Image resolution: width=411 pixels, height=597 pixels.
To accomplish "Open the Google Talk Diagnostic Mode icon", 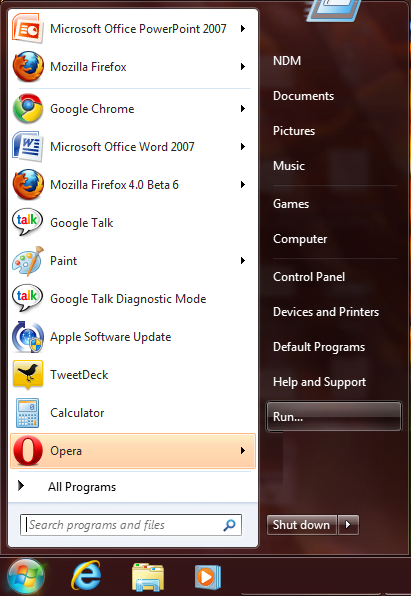I will 27,298.
